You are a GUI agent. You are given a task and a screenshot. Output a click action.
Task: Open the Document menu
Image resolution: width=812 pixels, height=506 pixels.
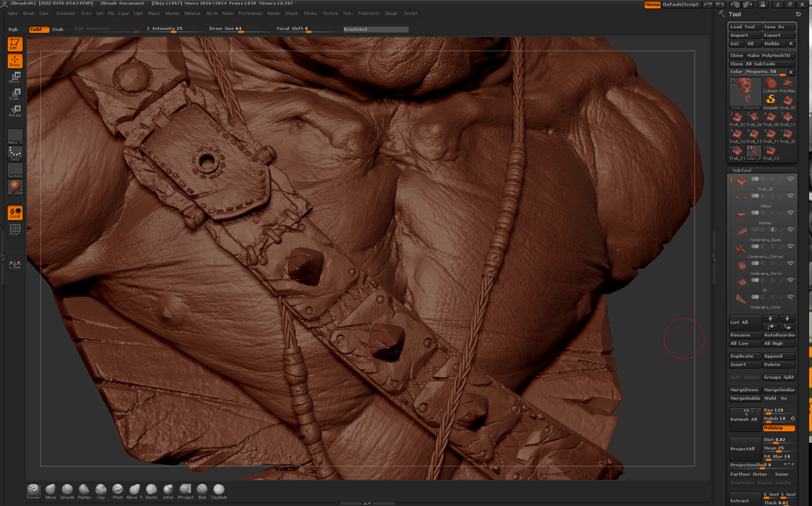pos(65,13)
